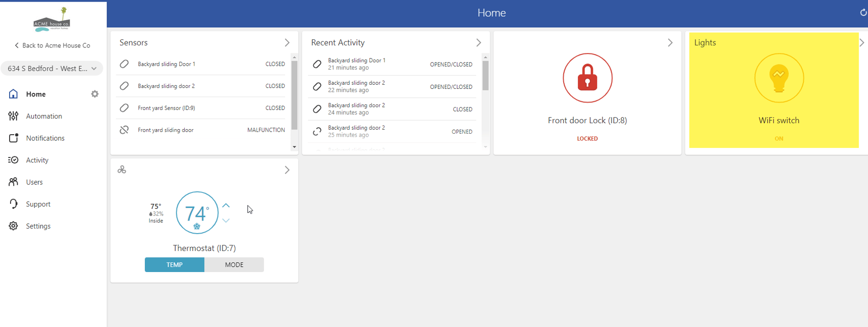Click the red Front door Lock icon
Image resolution: width=868 pixels, height=327 pixels.
(587, 78)
